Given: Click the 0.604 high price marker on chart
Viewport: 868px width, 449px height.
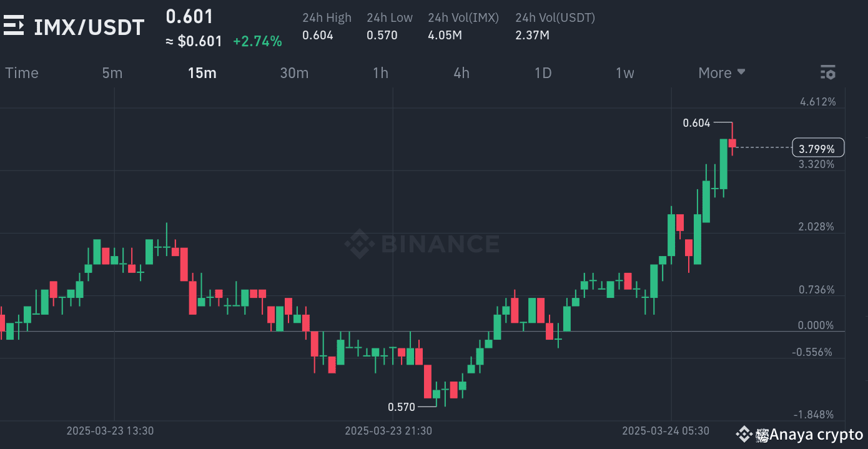Looking at the screenshot, I should pyautogui.click(x=697, y=123).
